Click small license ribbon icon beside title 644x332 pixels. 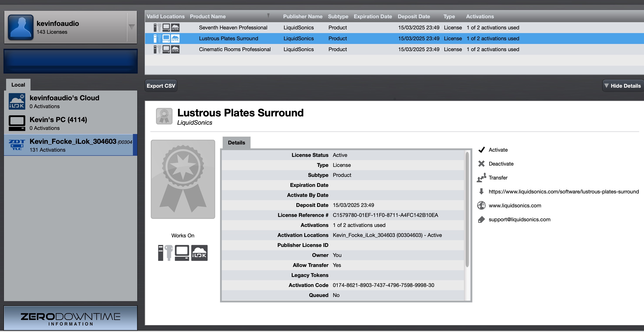(164, 116)
